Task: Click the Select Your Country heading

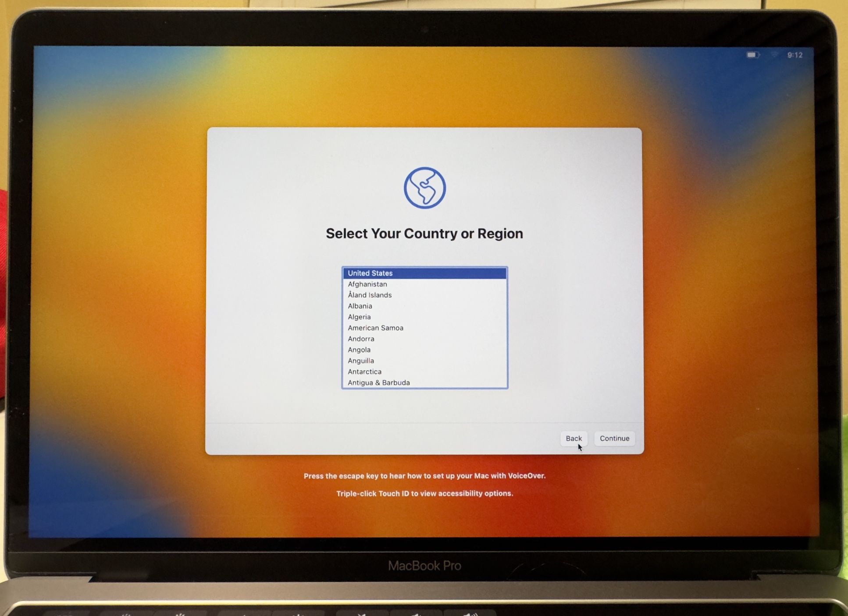Action: [424, 234]
